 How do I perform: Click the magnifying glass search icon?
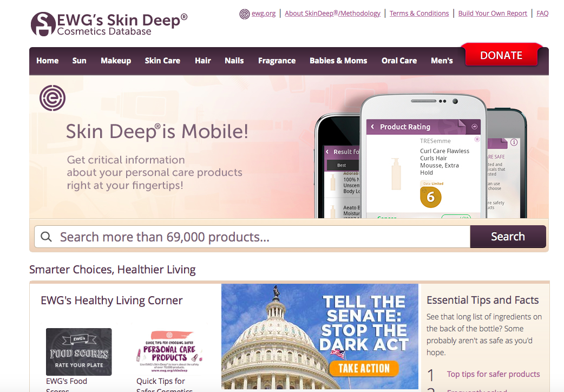click(x=46, y=237)
